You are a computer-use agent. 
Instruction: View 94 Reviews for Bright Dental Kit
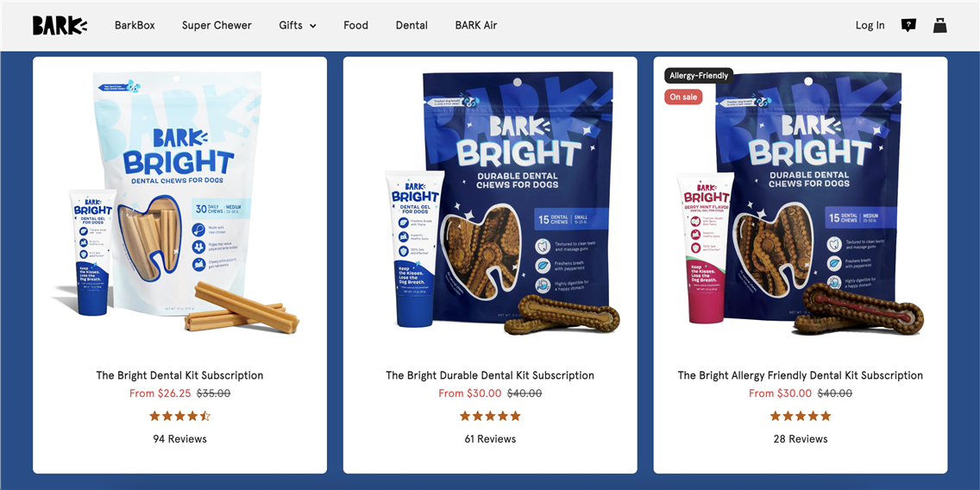[180, 439]
